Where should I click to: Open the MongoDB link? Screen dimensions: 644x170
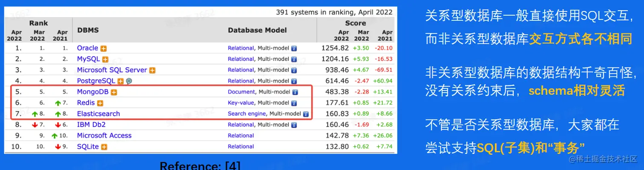click(x=93, y=92)
